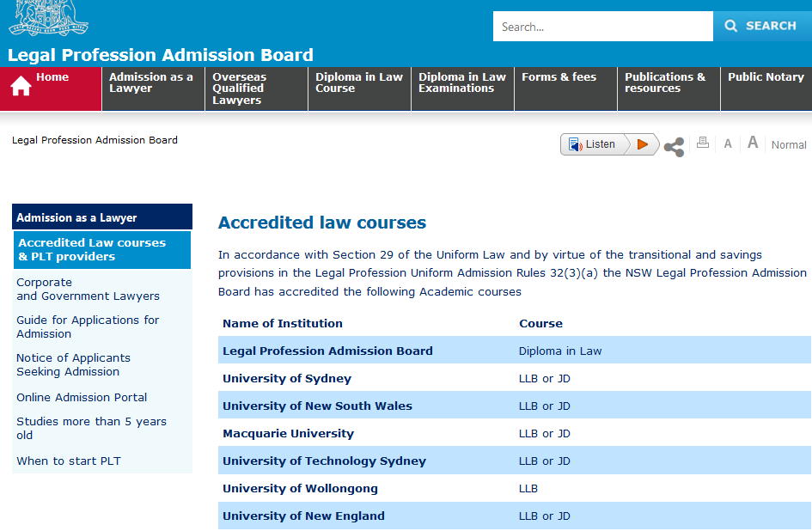The image size is (812, 531).
Task: Select the smaller text size A
Action: (728, 144)
